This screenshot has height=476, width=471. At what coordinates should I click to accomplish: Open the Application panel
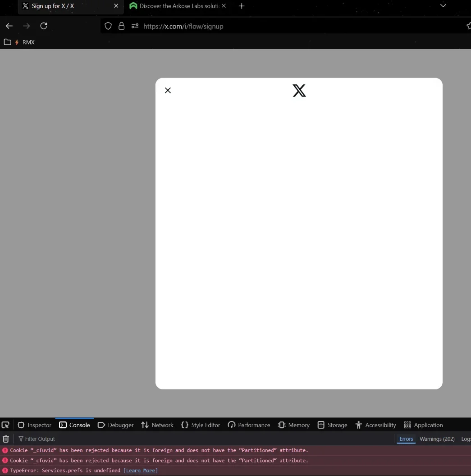(x=423, y=425)
